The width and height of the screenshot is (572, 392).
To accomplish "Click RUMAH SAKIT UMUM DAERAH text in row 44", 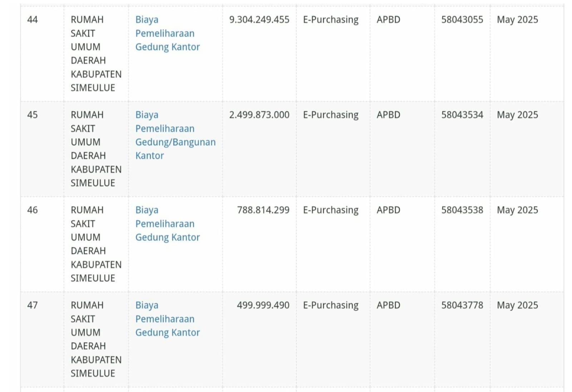I will pos(88,40).
